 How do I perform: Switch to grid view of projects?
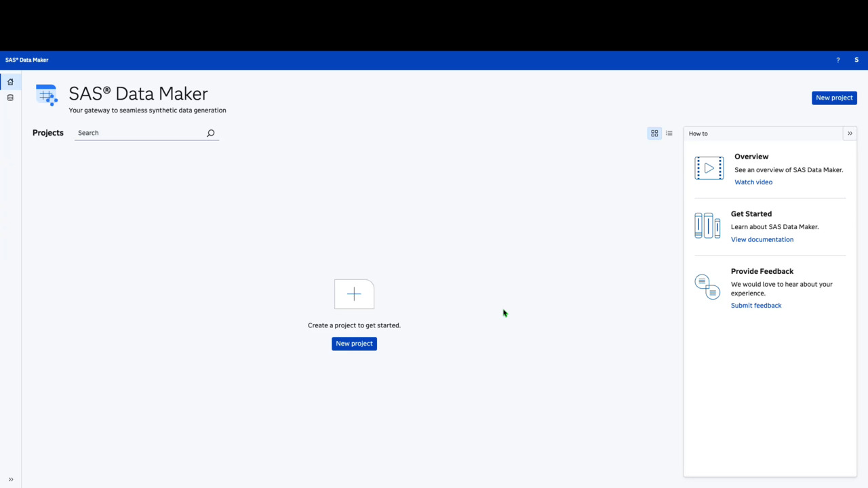tap(654, 134)
